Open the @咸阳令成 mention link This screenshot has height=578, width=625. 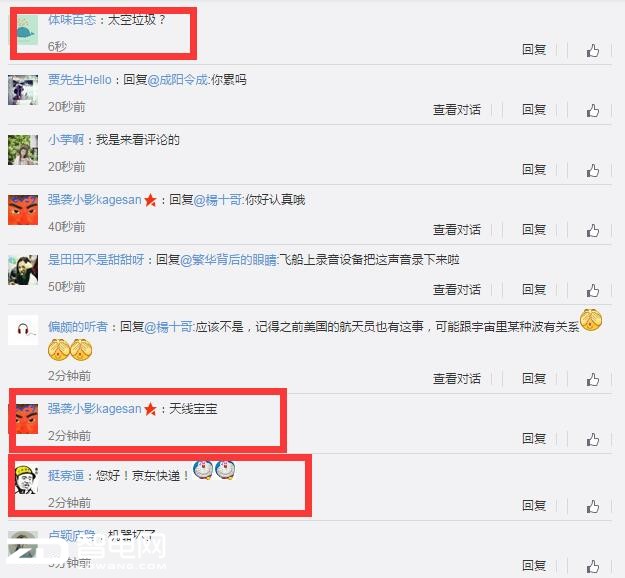[x=177, y=80]
